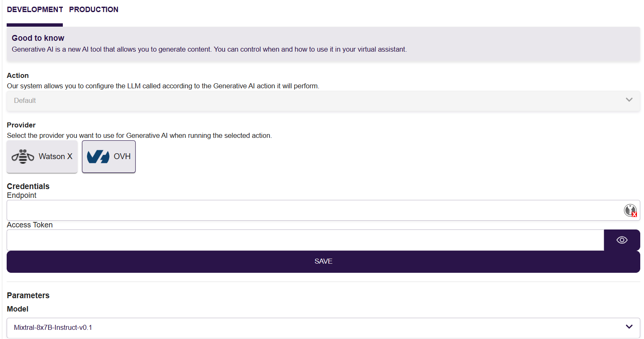Click the SAVE button

coord(323,262)
